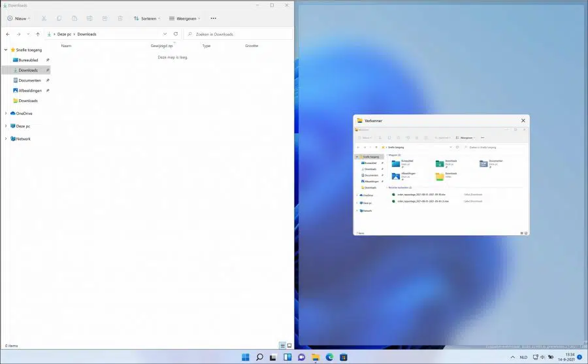
Task: Click the Paste clipboard icon in toolbar
Action: (74, 18)
